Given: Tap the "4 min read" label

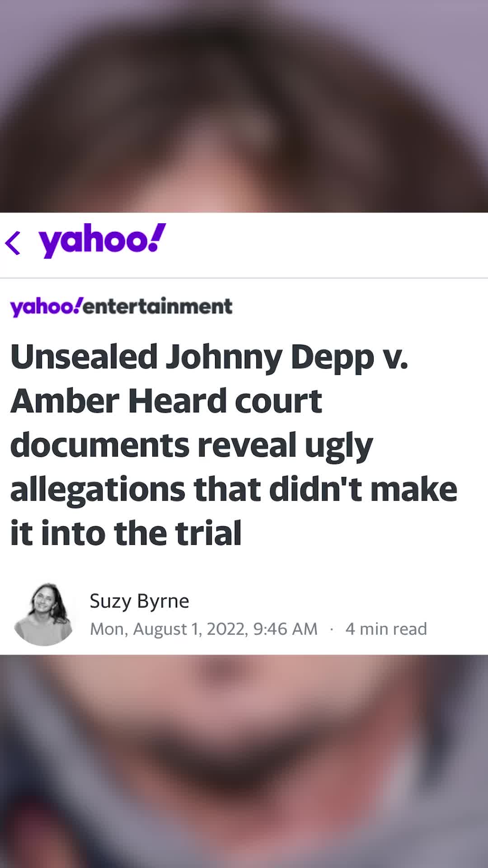Looking at the screenshot, I should (386, 629).
